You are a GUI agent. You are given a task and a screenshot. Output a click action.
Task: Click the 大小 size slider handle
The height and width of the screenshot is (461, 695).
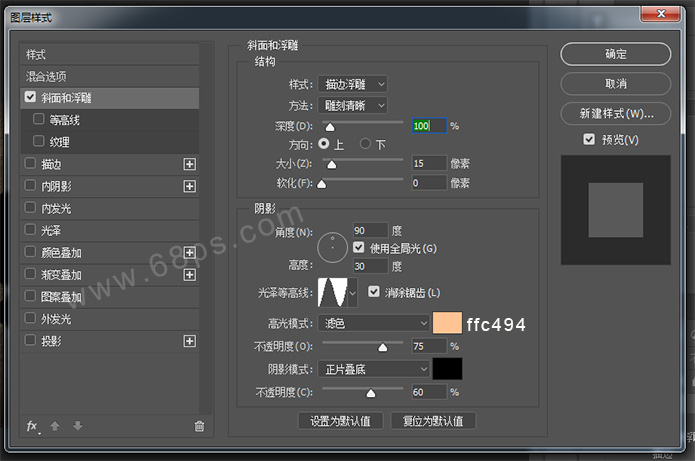click(331, 165)
